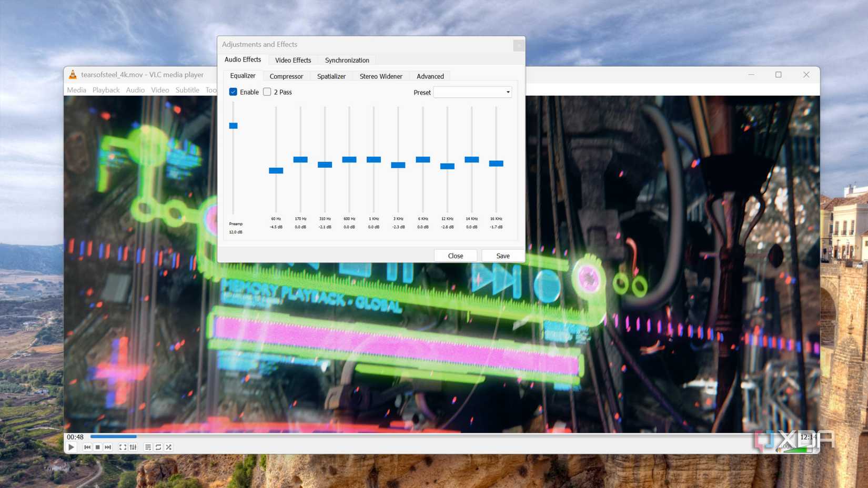Jump to previous media icon

[87, 447]
